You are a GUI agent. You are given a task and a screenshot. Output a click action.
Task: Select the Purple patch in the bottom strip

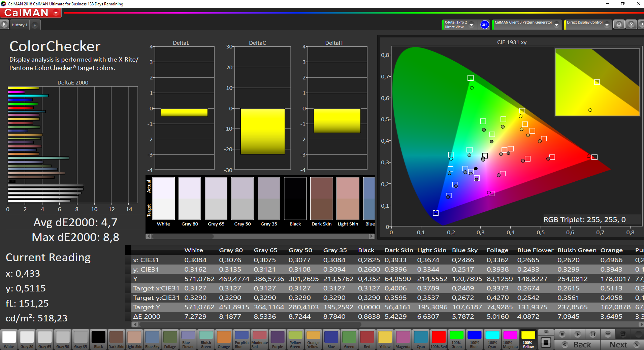point(278,340)
